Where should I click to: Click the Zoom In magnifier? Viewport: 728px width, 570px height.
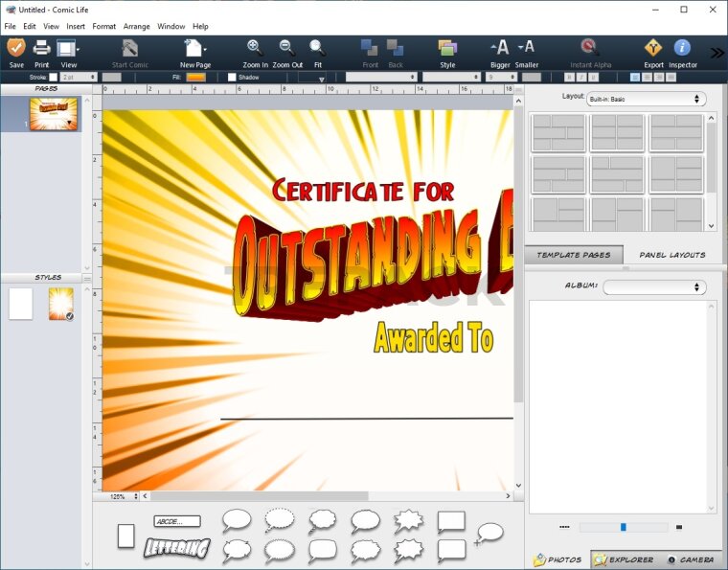click(254, 48)
